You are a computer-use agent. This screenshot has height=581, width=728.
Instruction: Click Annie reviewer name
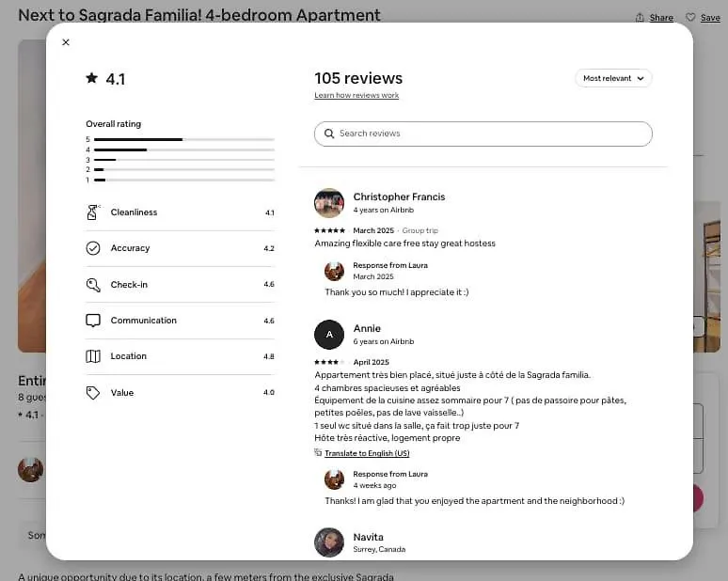[367, 328]
